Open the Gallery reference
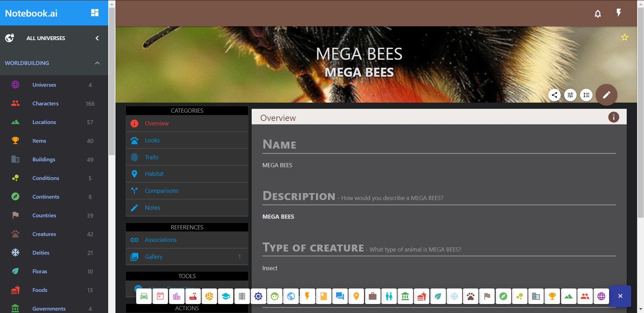Viewport: 644px width, 313px height. click(x=187, y=257)
